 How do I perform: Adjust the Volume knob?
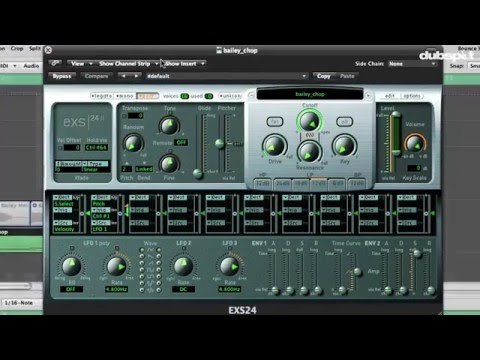(415, 143)
